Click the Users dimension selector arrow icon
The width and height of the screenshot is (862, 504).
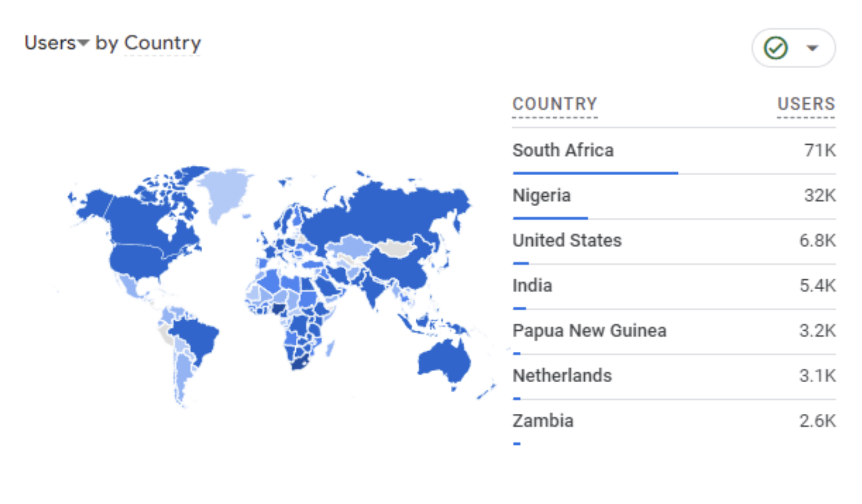coord(83,44)
